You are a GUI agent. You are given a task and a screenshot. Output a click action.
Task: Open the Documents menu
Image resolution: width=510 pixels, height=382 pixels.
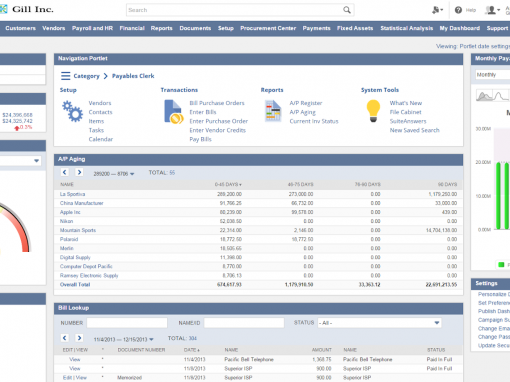[x=195, y=28]
